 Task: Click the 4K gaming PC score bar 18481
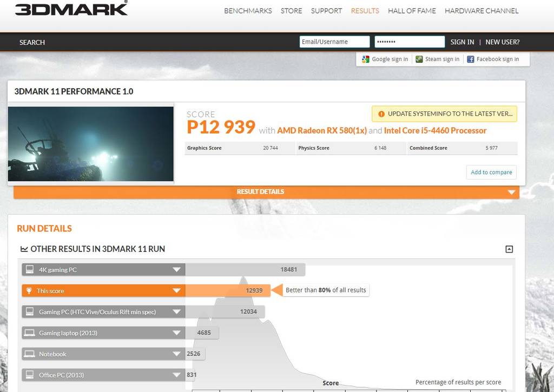click(x=245, y=269)
